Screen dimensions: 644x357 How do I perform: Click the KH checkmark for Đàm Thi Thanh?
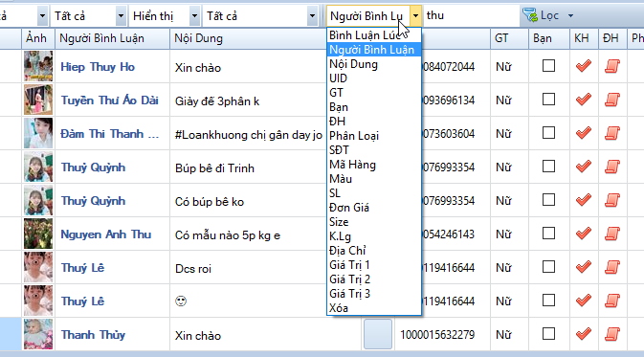[583, 133]
